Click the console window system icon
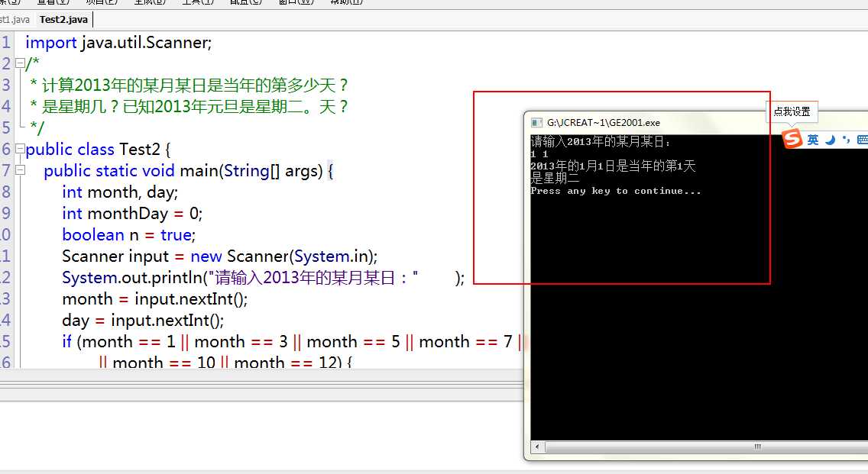The width and height of the screenshot is (868, 474). tap(536, 123)
